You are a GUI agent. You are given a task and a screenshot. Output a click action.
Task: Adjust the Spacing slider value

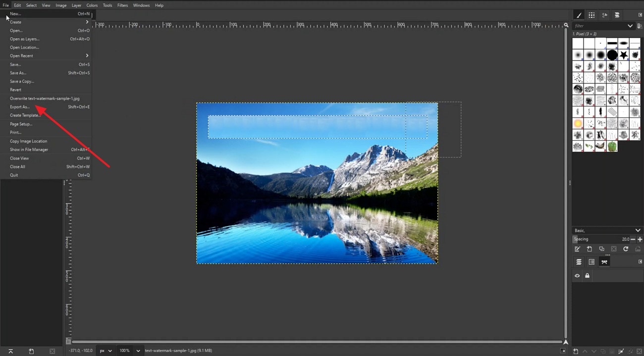coord(599,239)
